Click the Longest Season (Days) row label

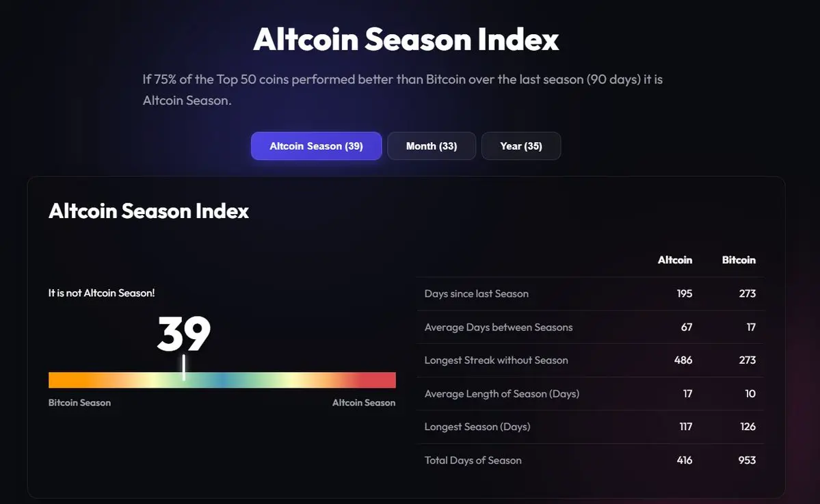[x=477, y=427]
